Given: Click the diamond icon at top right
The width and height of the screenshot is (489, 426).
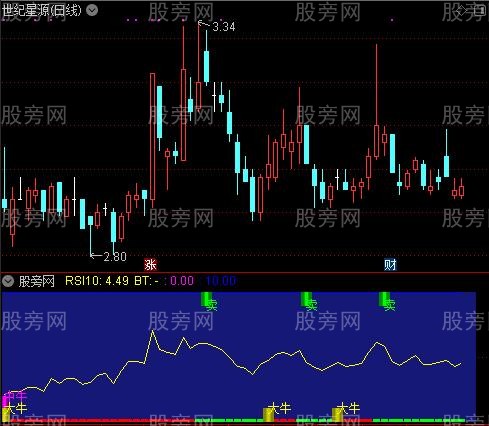Looking at the screenshot, I should pyautogui.click(x=461, y=11).
